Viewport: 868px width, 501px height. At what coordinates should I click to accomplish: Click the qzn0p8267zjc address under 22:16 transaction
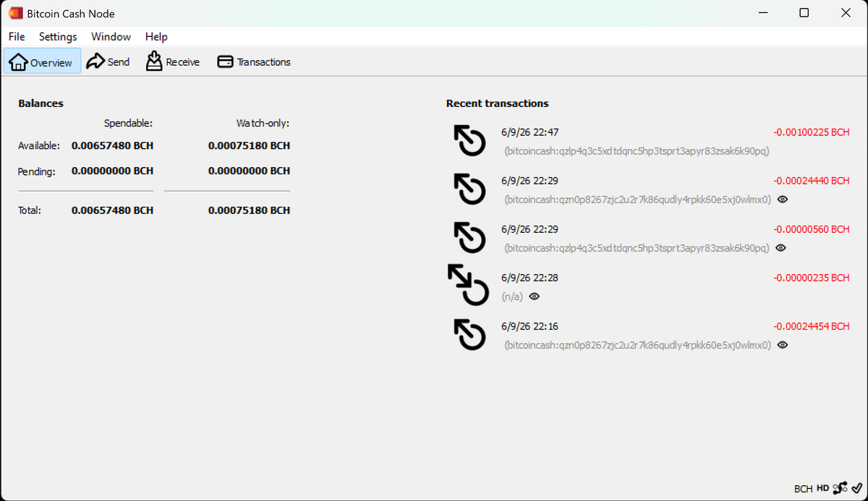637,346
